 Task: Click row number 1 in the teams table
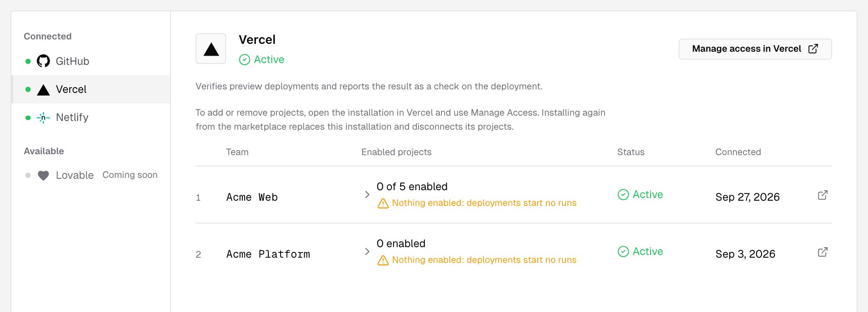point(198,198)
